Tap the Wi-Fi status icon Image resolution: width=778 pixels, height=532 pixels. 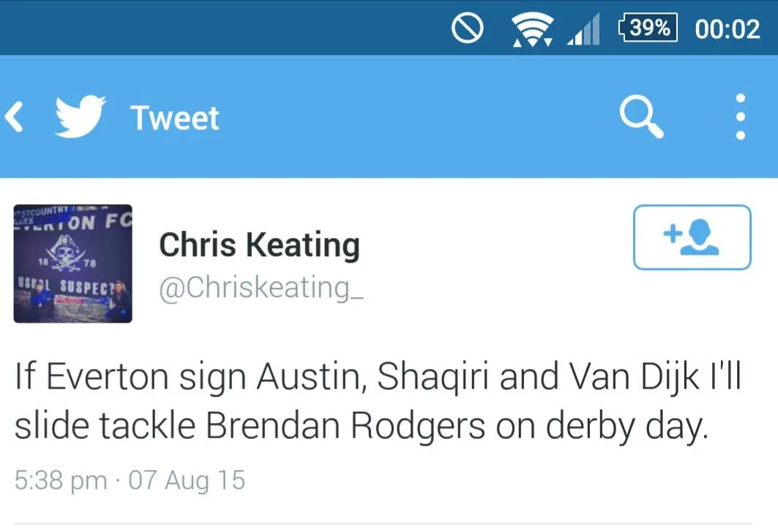[531, 29]
